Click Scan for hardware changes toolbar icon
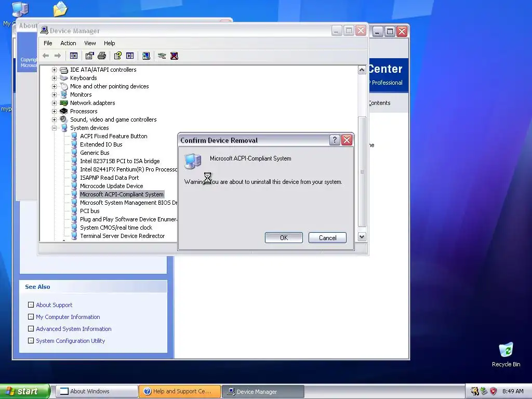The width and height of the screenshot is (532, 399). click(x=146, y=56)
